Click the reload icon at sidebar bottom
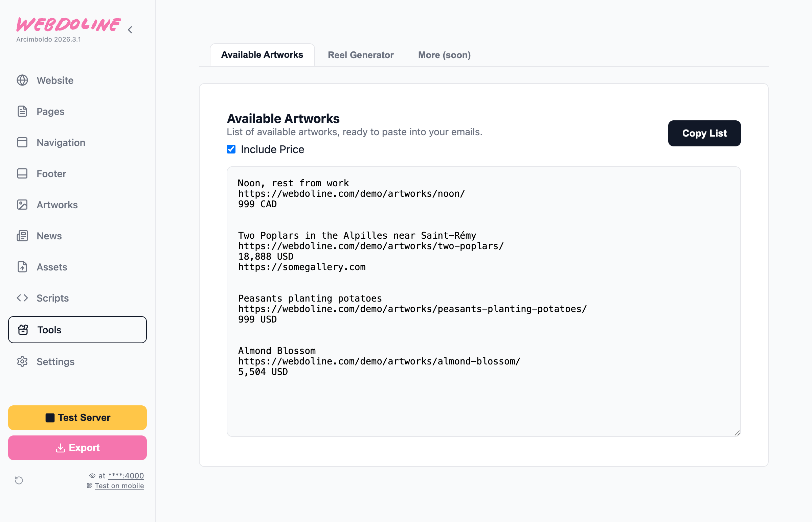This screenshot has height=522, width=812. pyautogui.click(x=19, y=480)
